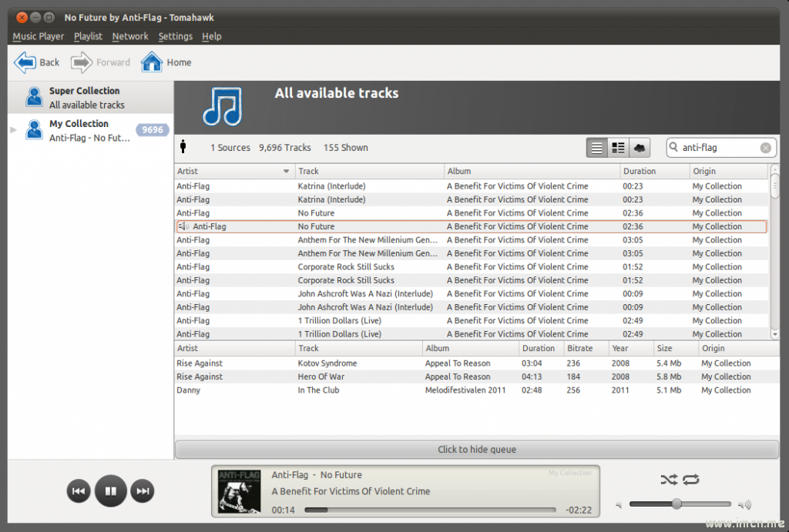The height and width of the screenshot is (532, 789).
Task: Select My Collection user icon
Action: (x=34, y=130)
